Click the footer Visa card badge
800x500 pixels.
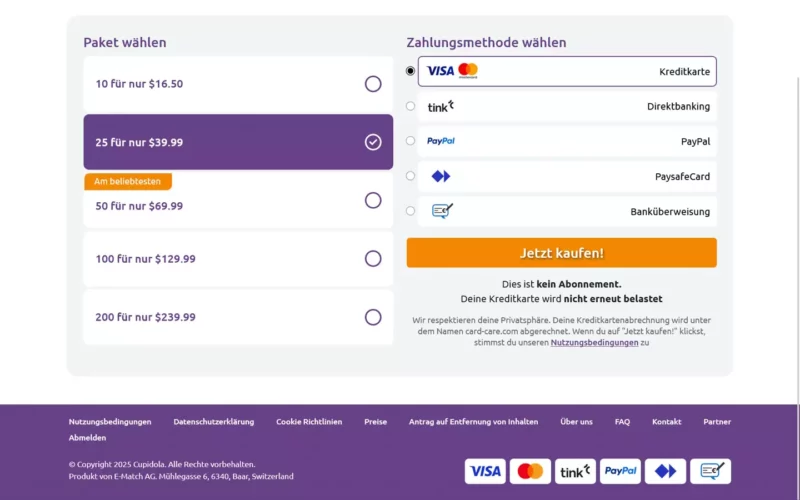[485, 471]
